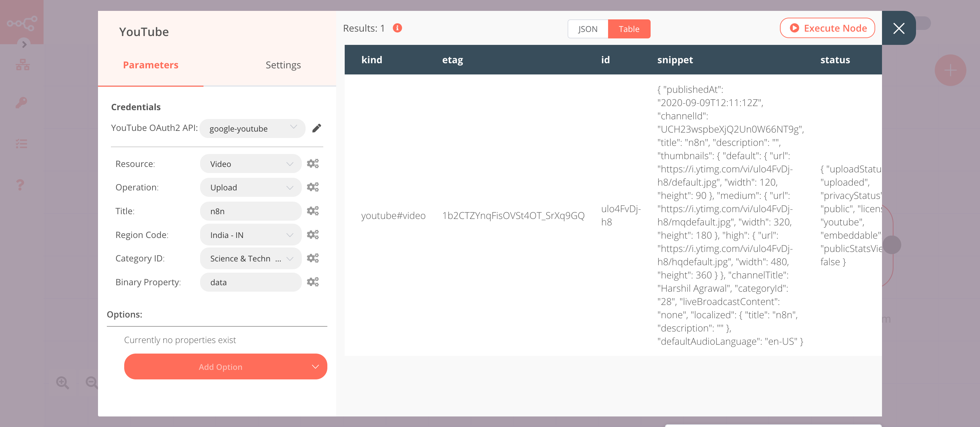This screenshot has width=980, height=427.
Task: Select the Settings tab
Action: tap(282, 64)
